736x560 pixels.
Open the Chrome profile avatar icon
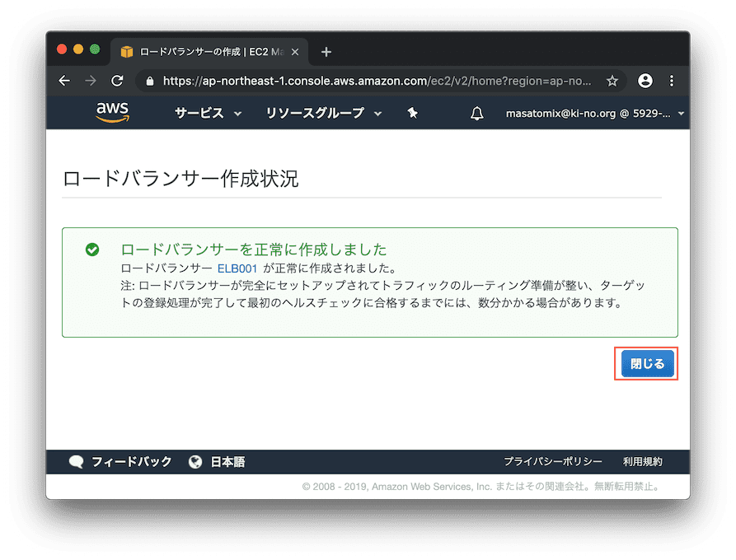[645, 81]
